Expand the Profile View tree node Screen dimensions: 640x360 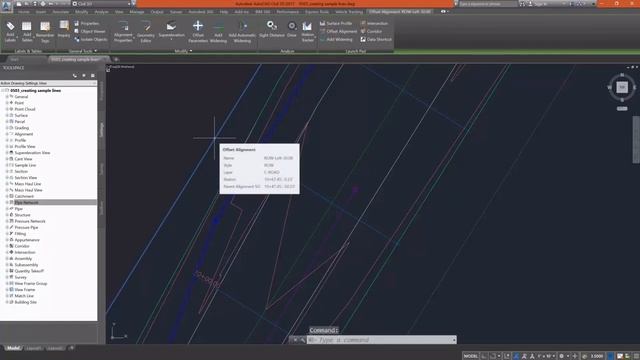(7, 146)
